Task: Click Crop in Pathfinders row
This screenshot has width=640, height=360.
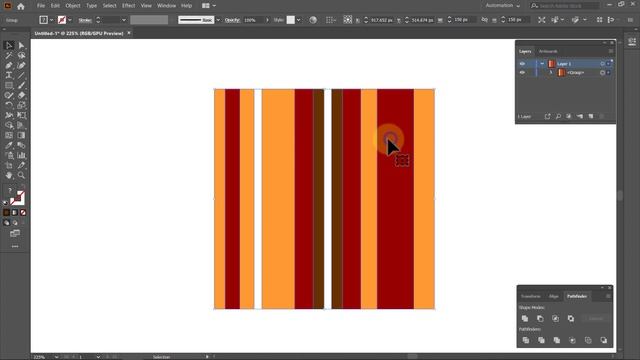Action: pyautogui.click(x=572, y=340)
